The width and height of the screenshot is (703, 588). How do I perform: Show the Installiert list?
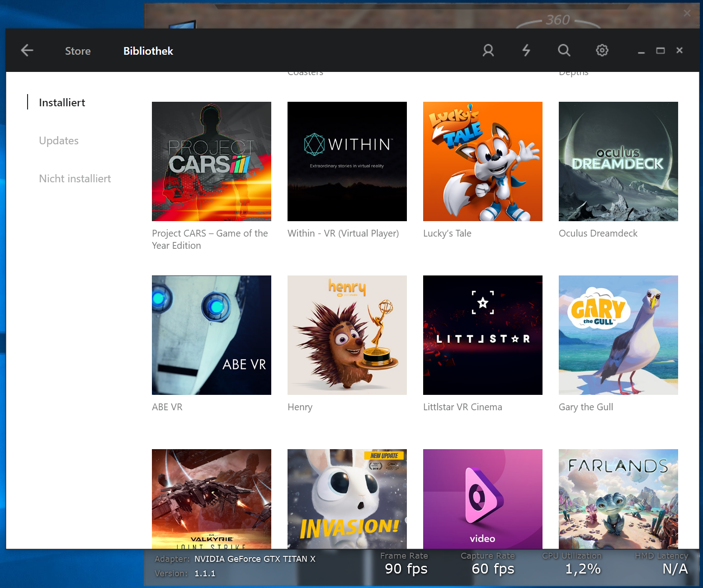[62, 103]
